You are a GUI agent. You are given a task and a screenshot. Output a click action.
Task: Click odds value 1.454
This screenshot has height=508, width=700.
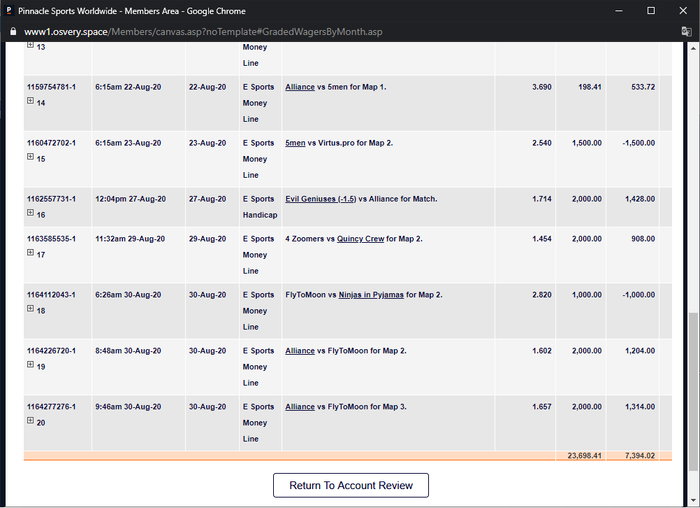click(x=542, y=239)
